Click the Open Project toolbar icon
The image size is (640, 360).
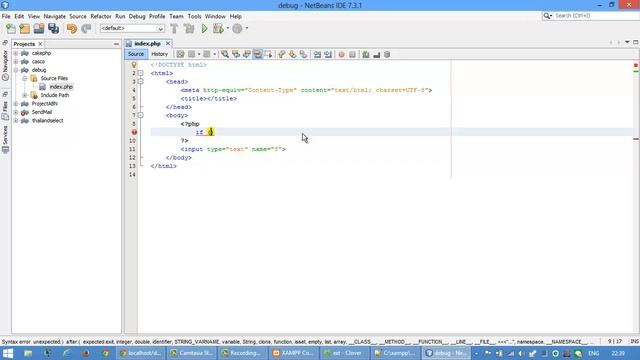point(39,29)
